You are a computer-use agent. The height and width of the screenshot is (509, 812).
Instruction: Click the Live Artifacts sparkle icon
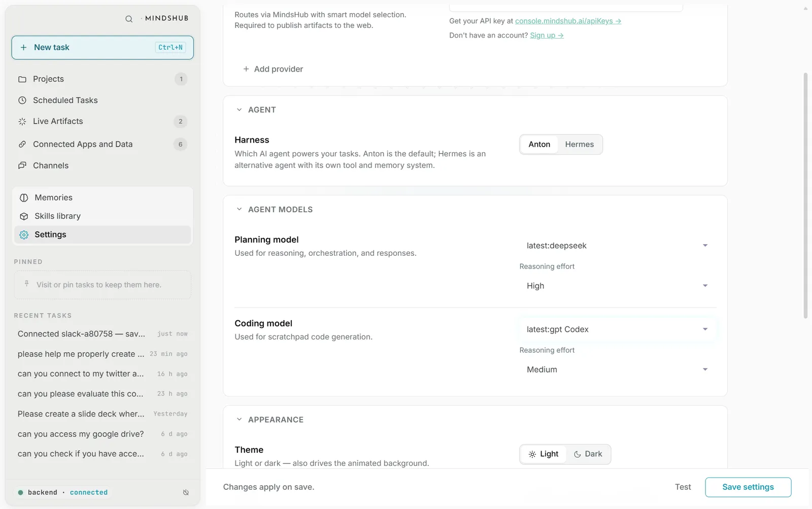point(22,121)
